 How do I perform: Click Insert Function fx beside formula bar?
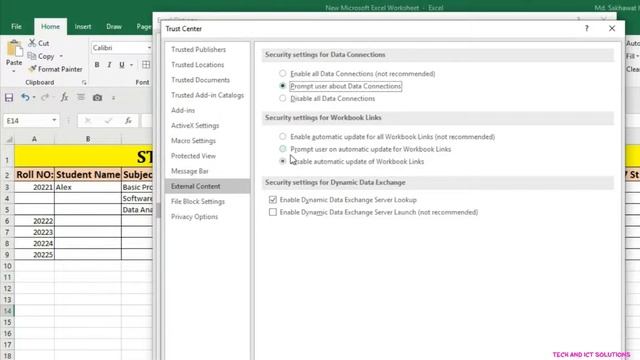128,120
